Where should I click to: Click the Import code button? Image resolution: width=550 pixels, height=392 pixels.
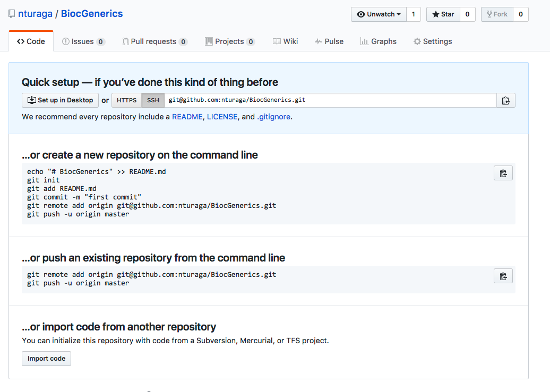[x=46, y=359]
